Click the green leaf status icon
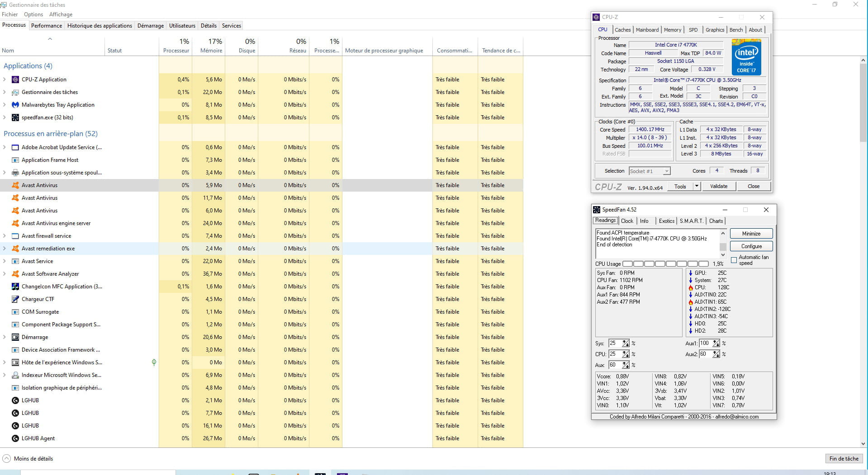 pos(154,362)
